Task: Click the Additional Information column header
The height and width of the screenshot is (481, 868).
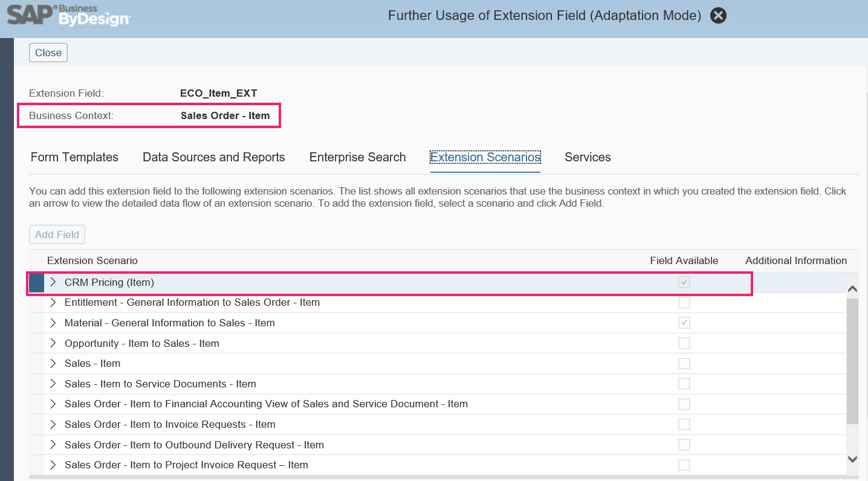Action: point(796,260)
